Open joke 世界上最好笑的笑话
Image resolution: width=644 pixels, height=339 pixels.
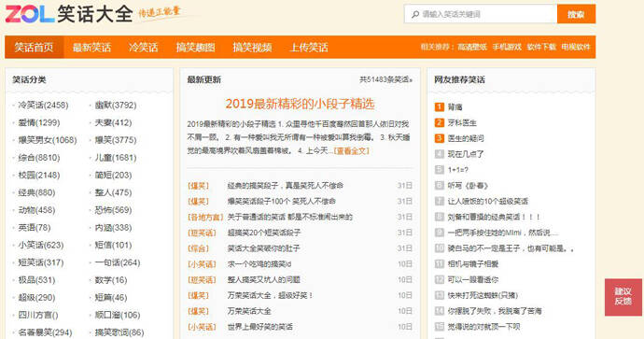pyautogui.click(x=260, y=327)
